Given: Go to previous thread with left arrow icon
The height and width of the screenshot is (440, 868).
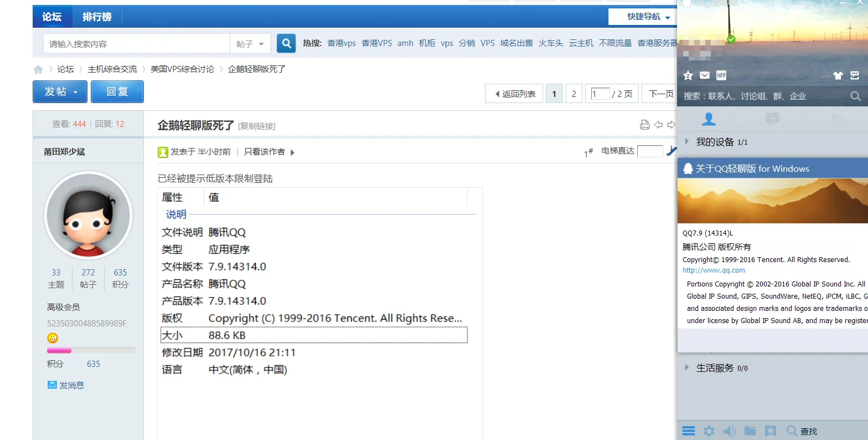Looking at the screenshot, I should coord(658,125).
